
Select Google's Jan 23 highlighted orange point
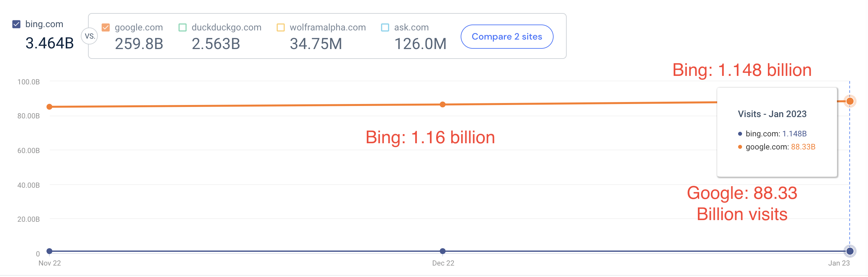coord(849,101)
